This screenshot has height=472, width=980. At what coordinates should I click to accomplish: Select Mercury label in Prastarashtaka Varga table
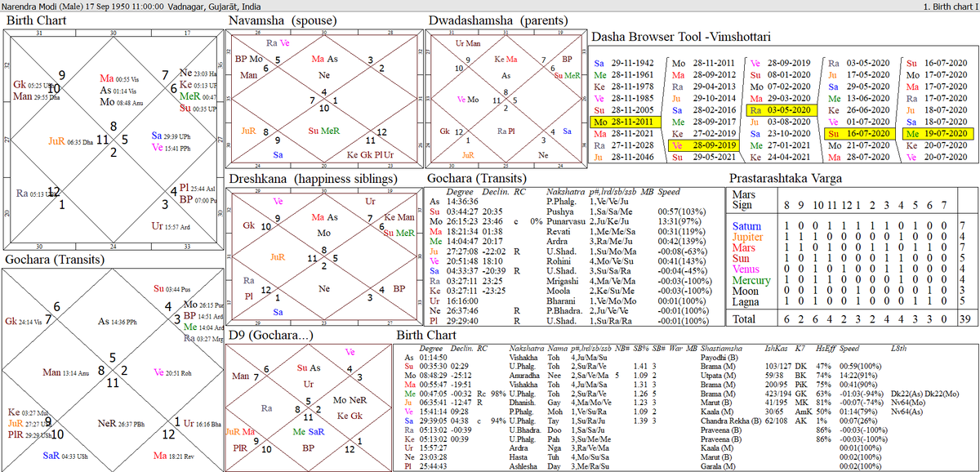coord(751,279)
